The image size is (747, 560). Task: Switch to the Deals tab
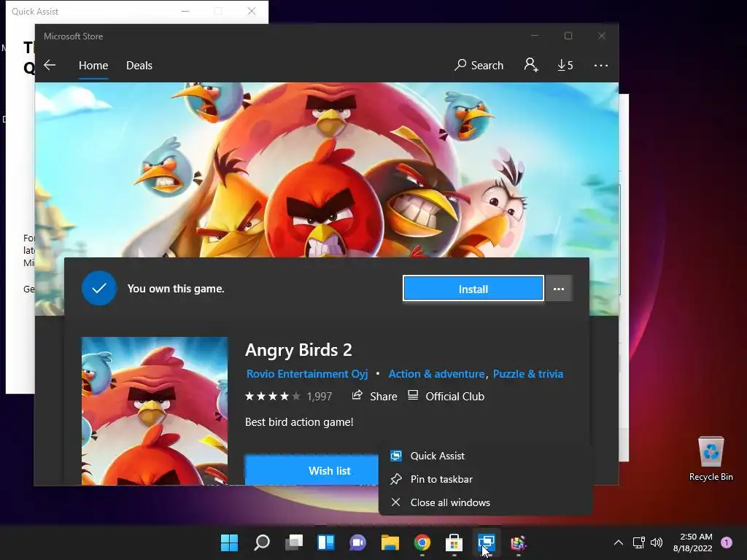(x=139, y=65)
